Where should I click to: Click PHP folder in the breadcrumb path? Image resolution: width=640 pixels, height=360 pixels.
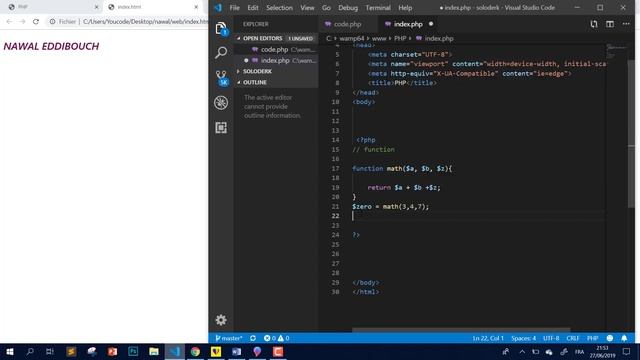(x=400, y=38)
